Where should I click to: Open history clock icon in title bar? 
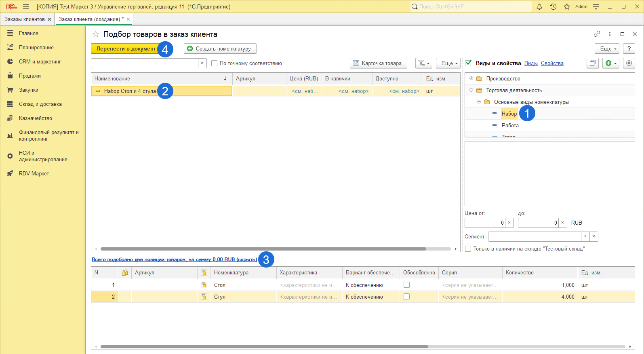click(x=553, y=6)
